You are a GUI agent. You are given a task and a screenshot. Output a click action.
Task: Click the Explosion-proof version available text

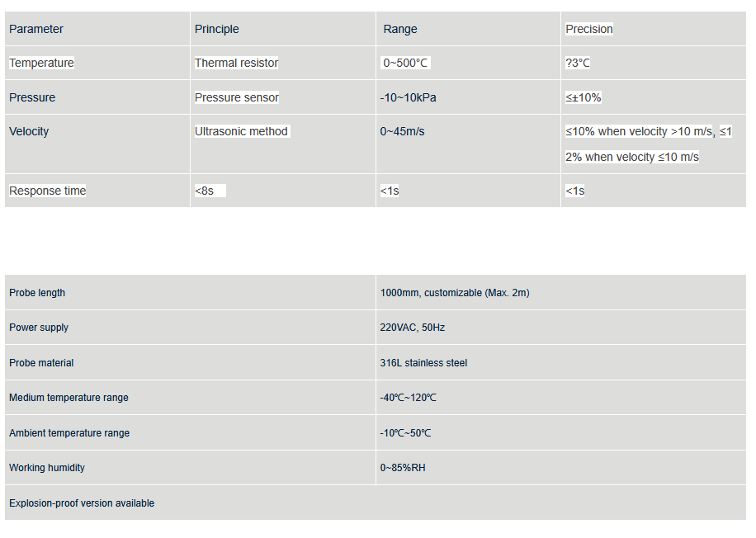(x=82, y=503)
